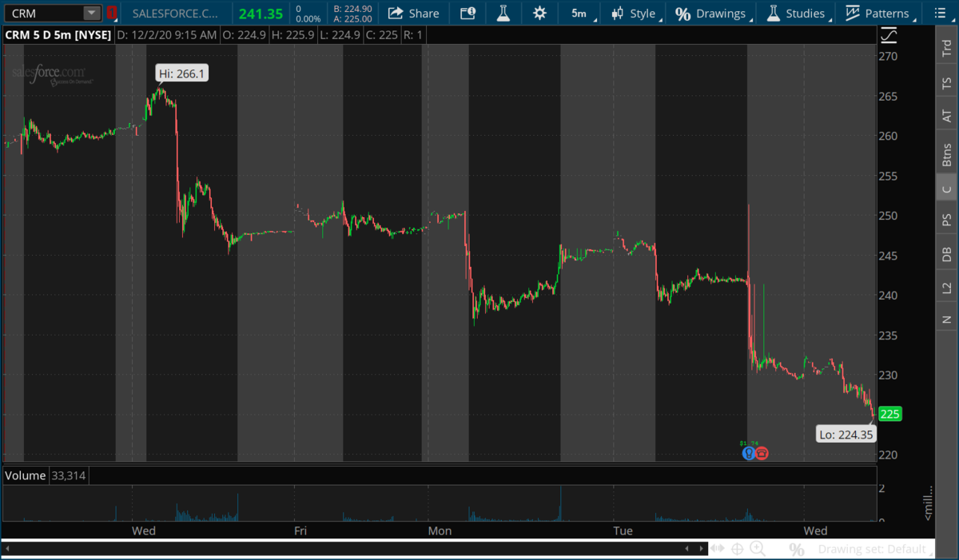This screenshot has height=560, width=959.
Task: Click the magnifier zoom icon at bottom
Action: coord(757,549)
